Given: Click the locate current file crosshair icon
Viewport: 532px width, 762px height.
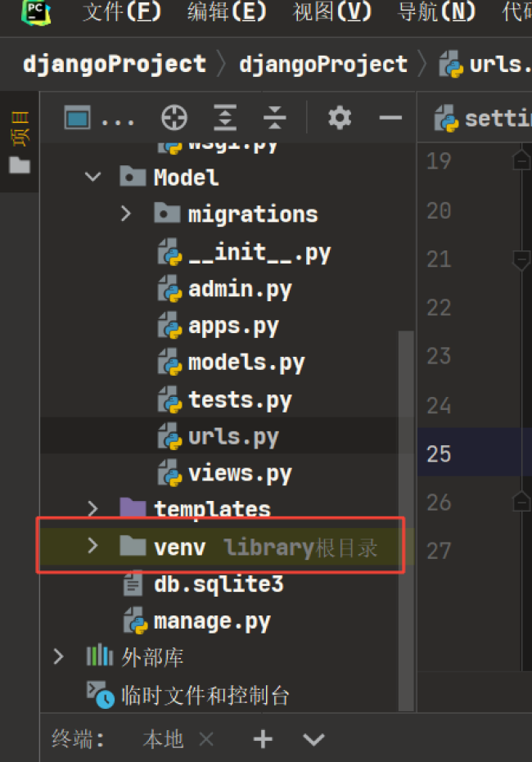Looking at the screenshot, I should pyautogui.click(x=174, y=119).
